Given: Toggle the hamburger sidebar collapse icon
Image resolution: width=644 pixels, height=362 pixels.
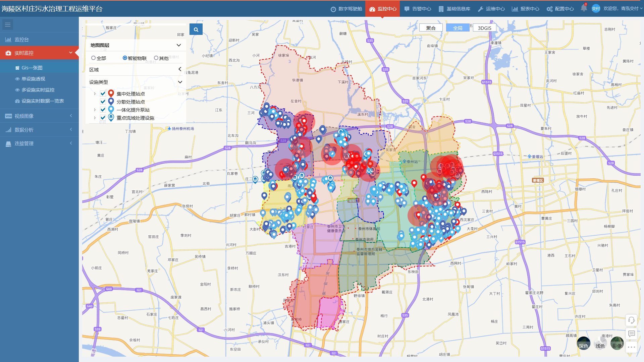Looking at the screenshot, I should pos(8,24).
